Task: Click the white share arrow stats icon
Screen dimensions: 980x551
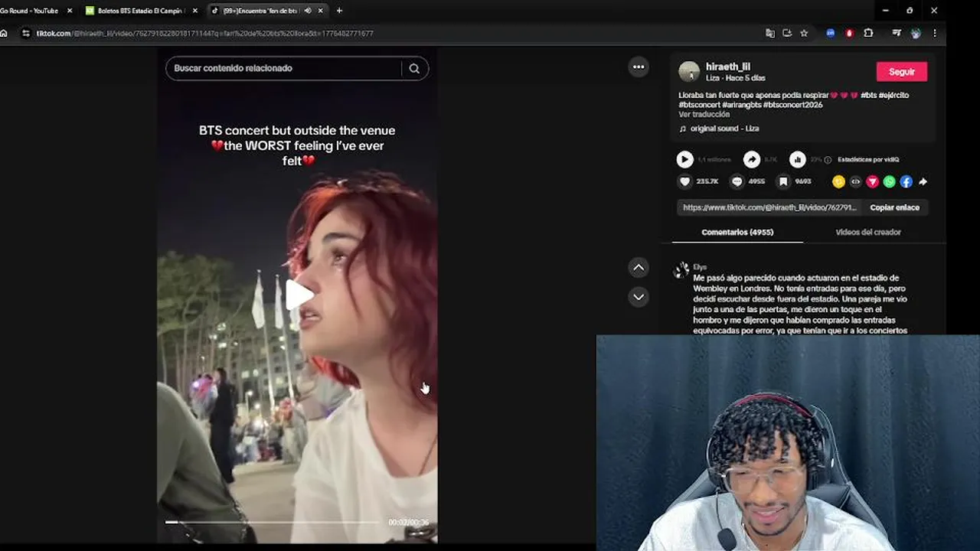Action: tap(752, 159)
